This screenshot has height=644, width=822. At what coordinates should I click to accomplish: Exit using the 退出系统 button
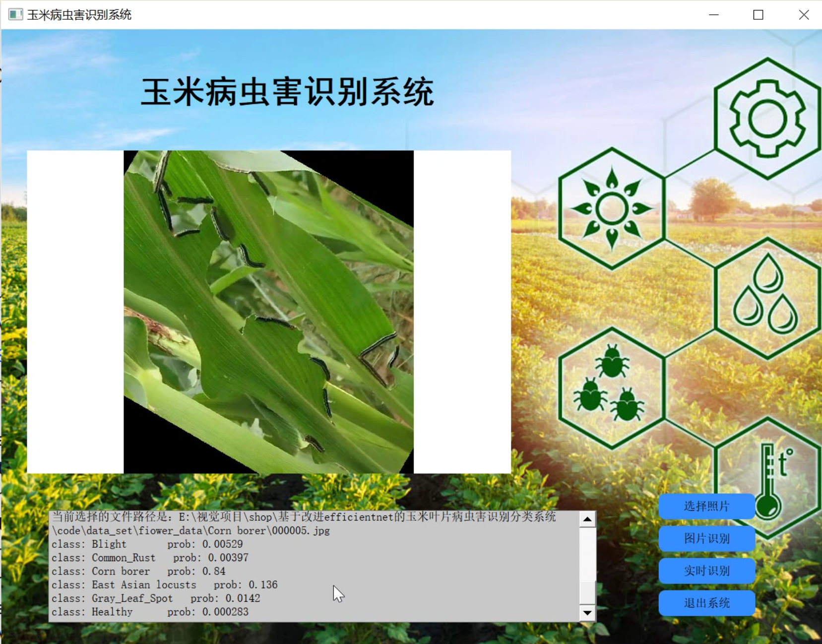tap(706, 603)
